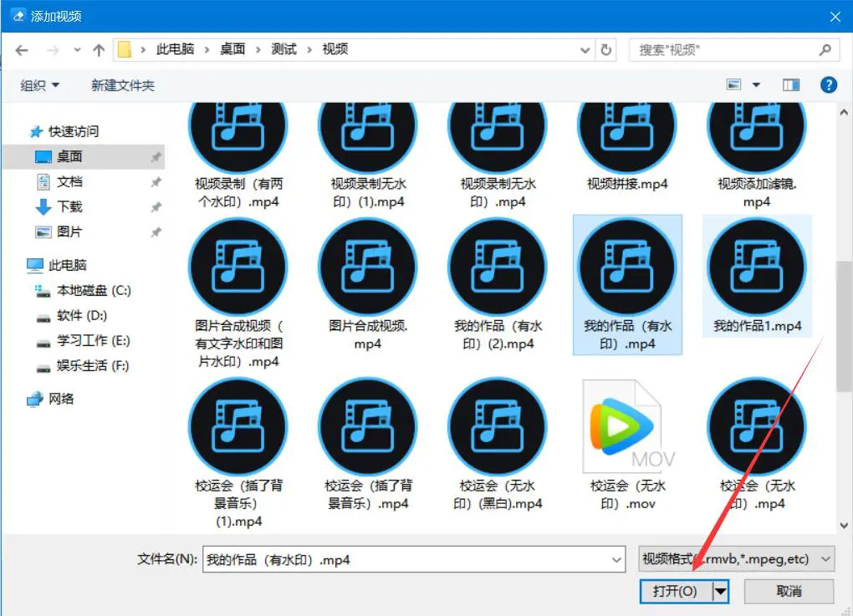Click the 新建文件夹 button

tap(122, 84)
